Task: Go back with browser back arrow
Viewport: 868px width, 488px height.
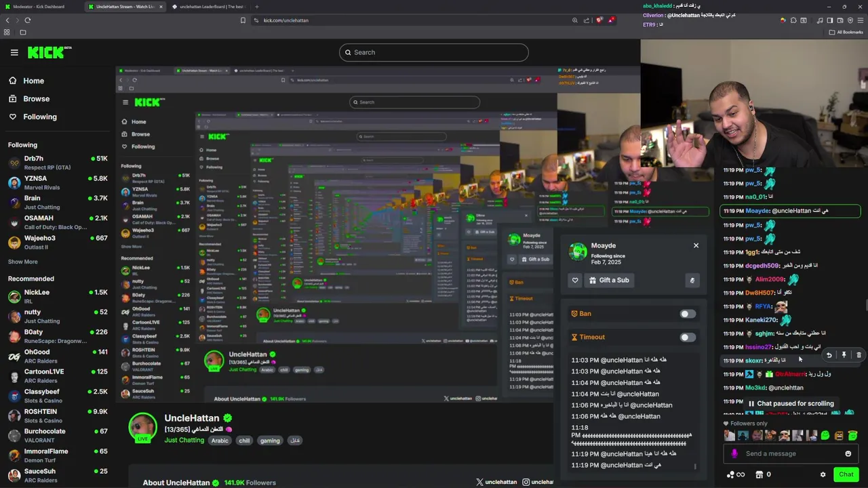Action: click(7, 20)
